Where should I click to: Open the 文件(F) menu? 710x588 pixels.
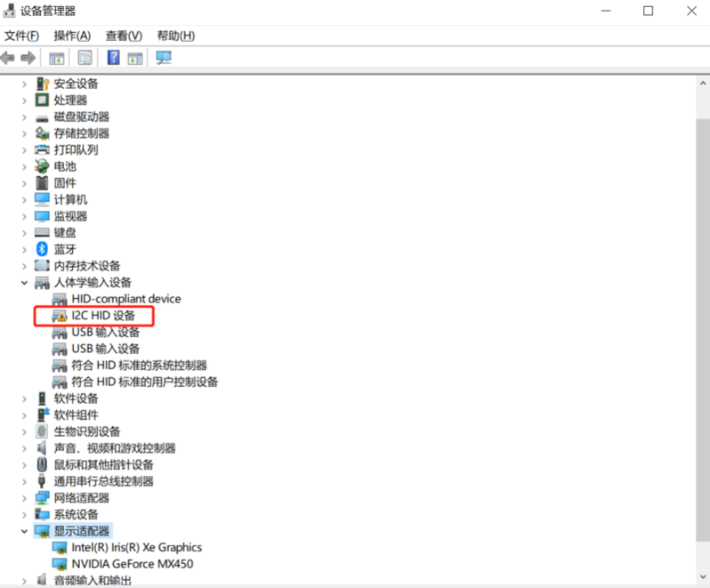22,36
